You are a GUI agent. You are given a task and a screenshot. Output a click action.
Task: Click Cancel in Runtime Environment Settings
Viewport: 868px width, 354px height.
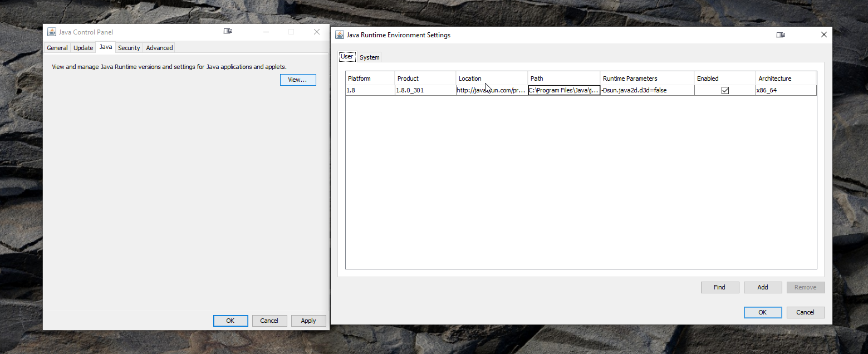[806, 312]
